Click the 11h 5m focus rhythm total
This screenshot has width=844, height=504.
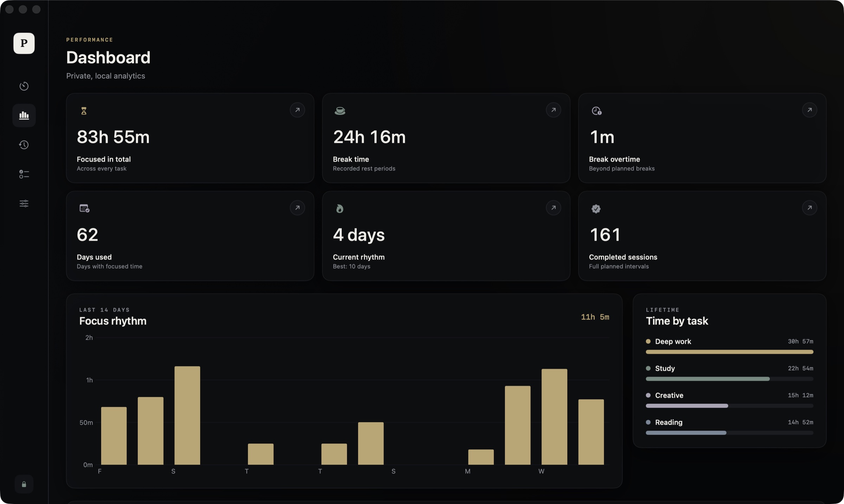coord(595,317)
